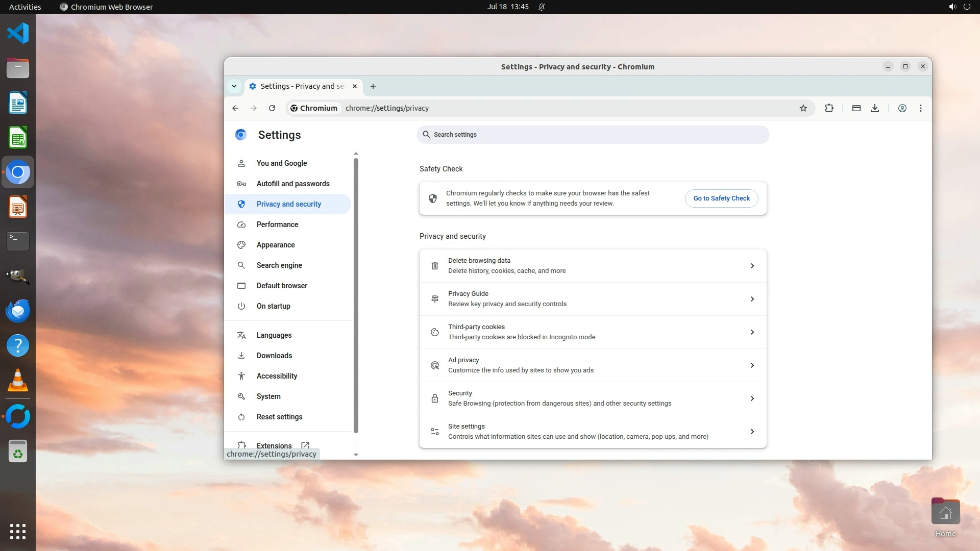
Task: Open Search engine settings section
Action: 279,265
